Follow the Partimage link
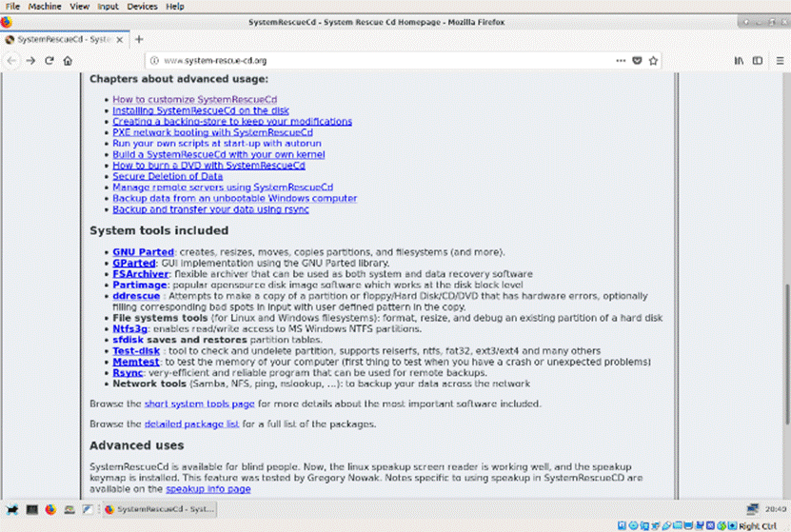This screenshot has height=532, width=791. [140, 285]
